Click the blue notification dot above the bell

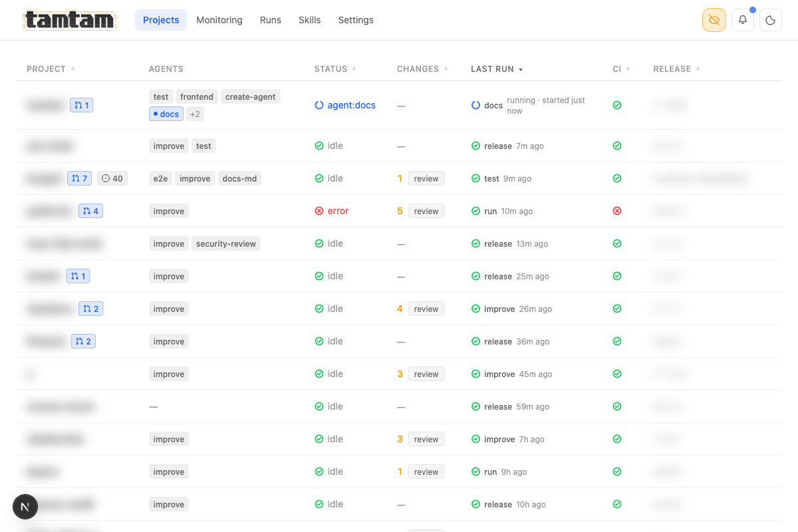tap(752, 9)
